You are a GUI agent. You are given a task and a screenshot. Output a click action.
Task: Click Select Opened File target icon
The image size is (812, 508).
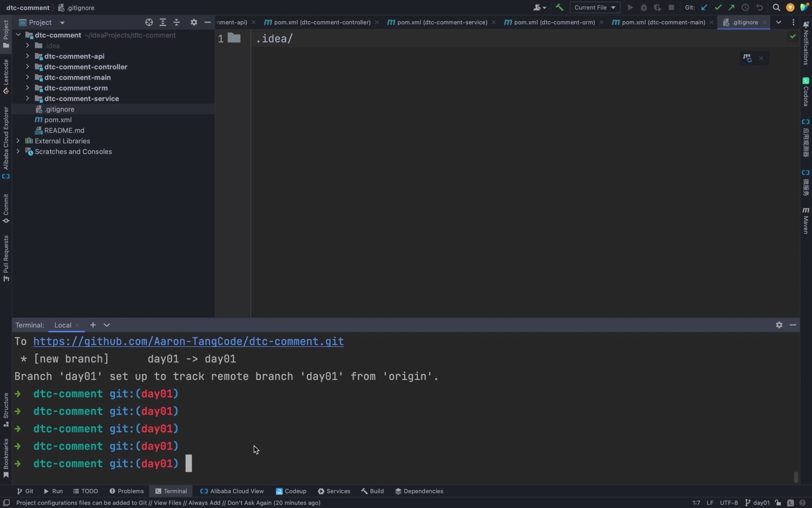pyautogui.click(x=149, y=22)
